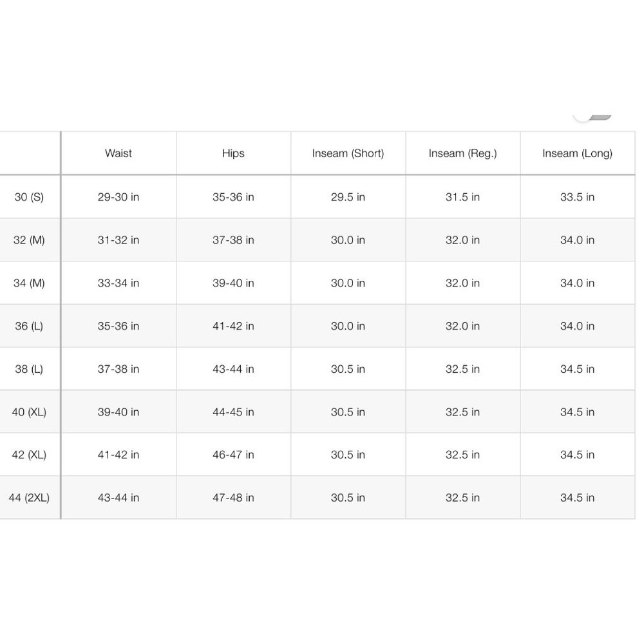The width and height of the screenshot is (644, 644).
Task: Click the 29.5 in short inseam cell
Action: tap(348, 197)
